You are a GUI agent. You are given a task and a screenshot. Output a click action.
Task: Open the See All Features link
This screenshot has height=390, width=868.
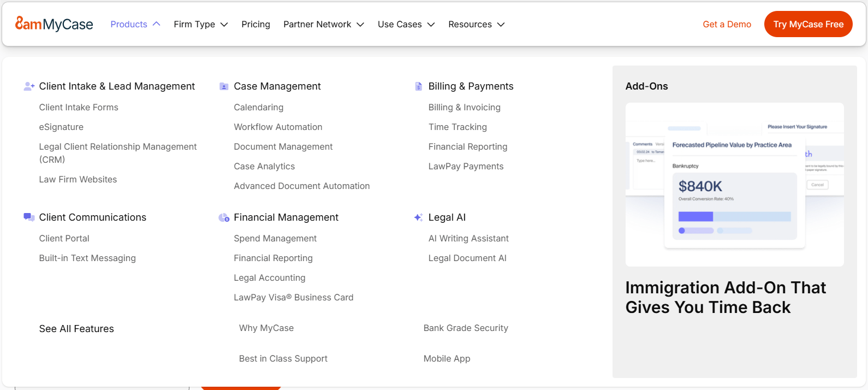(76, 329)
